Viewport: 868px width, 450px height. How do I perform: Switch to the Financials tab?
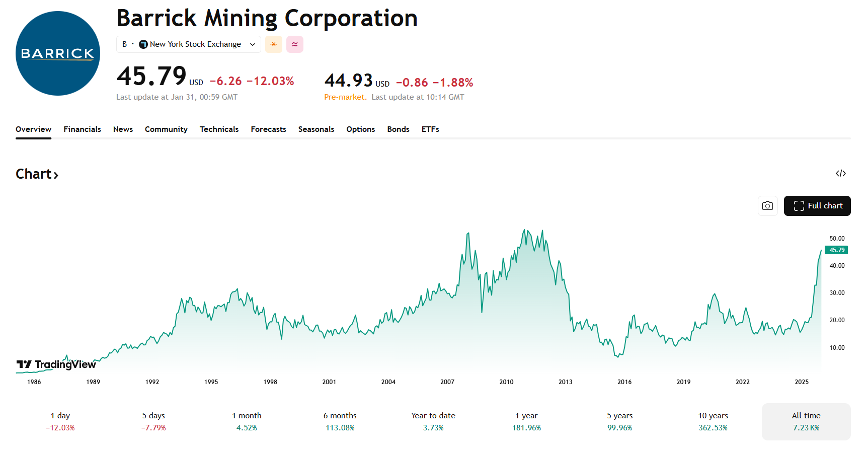pos(82,129)
